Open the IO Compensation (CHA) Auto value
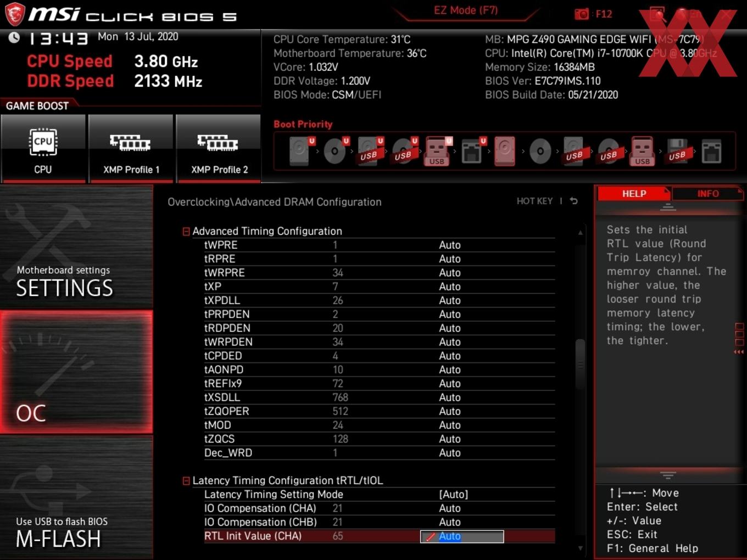This screenshot has width=747, height=560. coord(450,508)
